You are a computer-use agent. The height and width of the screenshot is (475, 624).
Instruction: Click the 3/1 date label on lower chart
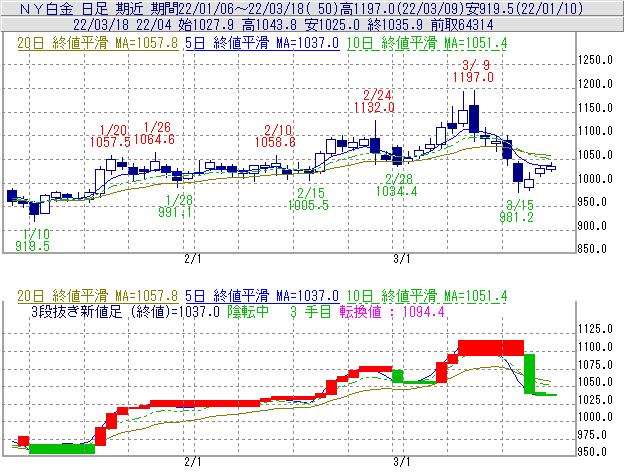pos(402,462)
